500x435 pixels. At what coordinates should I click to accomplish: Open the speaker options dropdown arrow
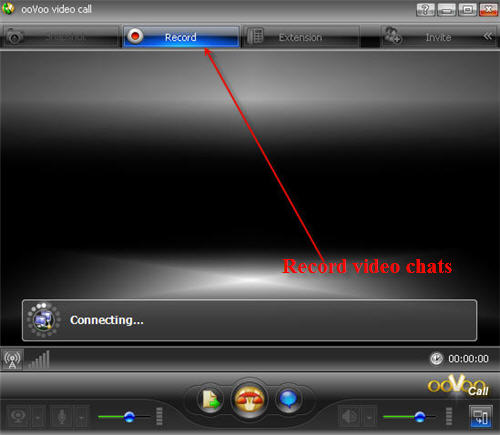(370, 417)
